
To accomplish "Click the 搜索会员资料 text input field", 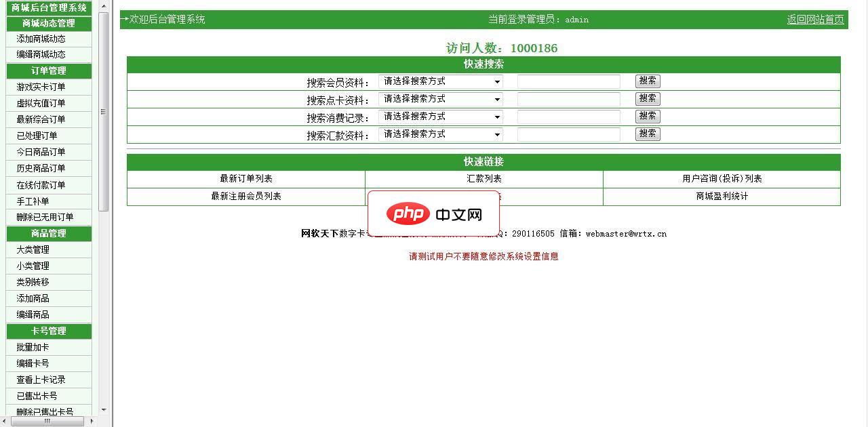I will tap(568, 81).
